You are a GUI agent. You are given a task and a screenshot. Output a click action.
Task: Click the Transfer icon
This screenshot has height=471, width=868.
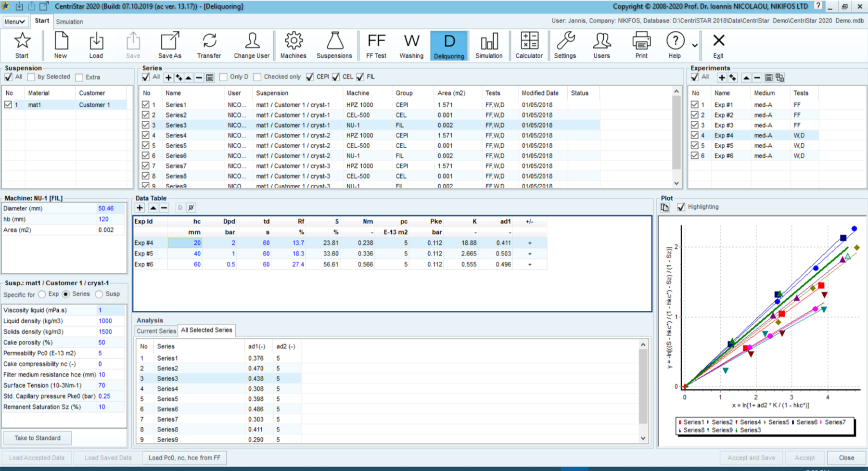click(x=209, y=46)
